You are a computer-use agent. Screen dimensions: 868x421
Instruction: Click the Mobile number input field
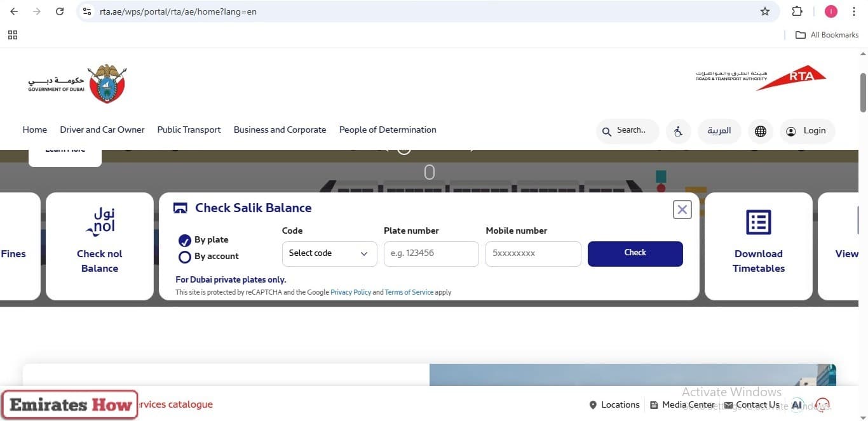[x=533, y=253]
